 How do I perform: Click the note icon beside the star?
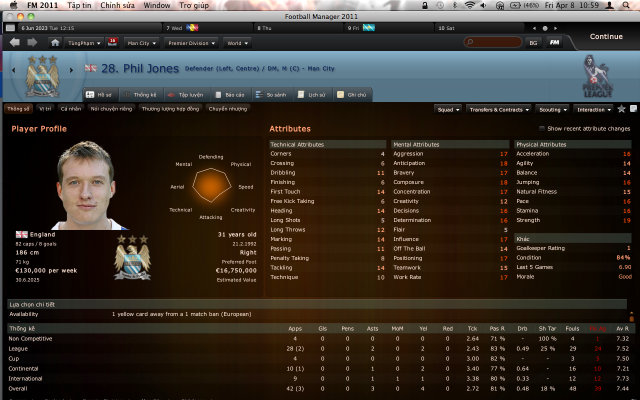pyautogui.click(x=633, y=109)
